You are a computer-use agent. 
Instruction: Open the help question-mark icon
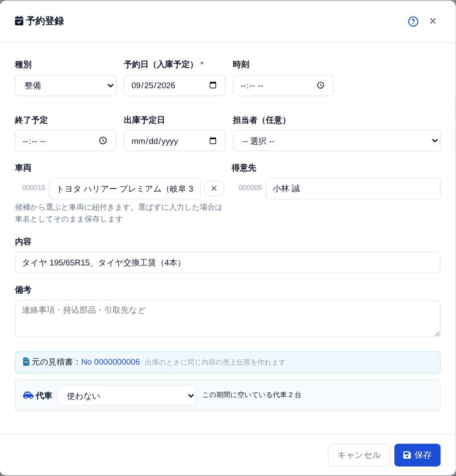click(x=413, y=22)
